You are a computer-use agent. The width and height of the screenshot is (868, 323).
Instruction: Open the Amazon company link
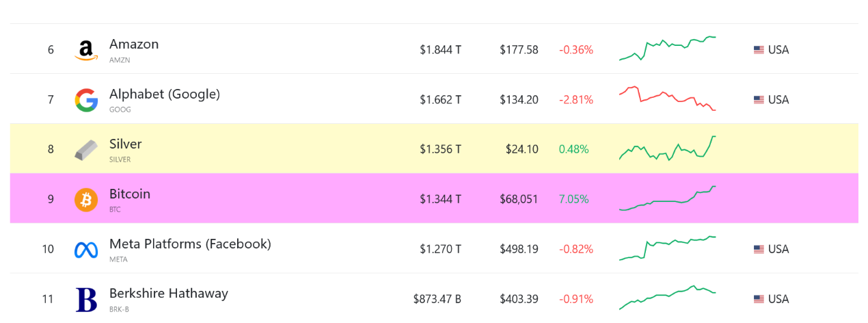[134, 44]
